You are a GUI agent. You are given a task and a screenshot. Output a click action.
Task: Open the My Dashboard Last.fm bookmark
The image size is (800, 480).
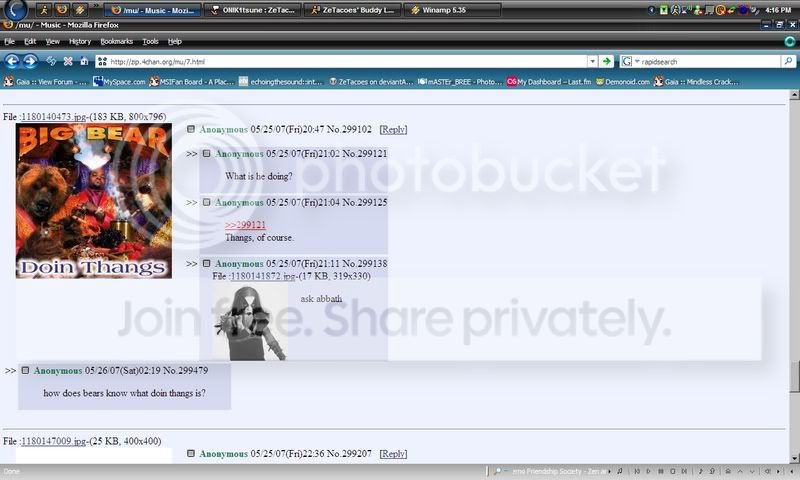[548, 82]
